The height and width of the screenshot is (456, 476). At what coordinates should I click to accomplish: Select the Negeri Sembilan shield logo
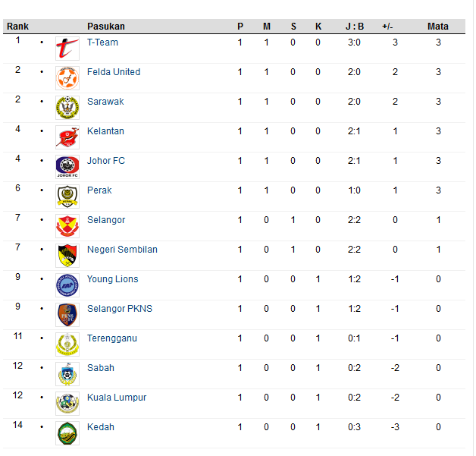[67, 256]
